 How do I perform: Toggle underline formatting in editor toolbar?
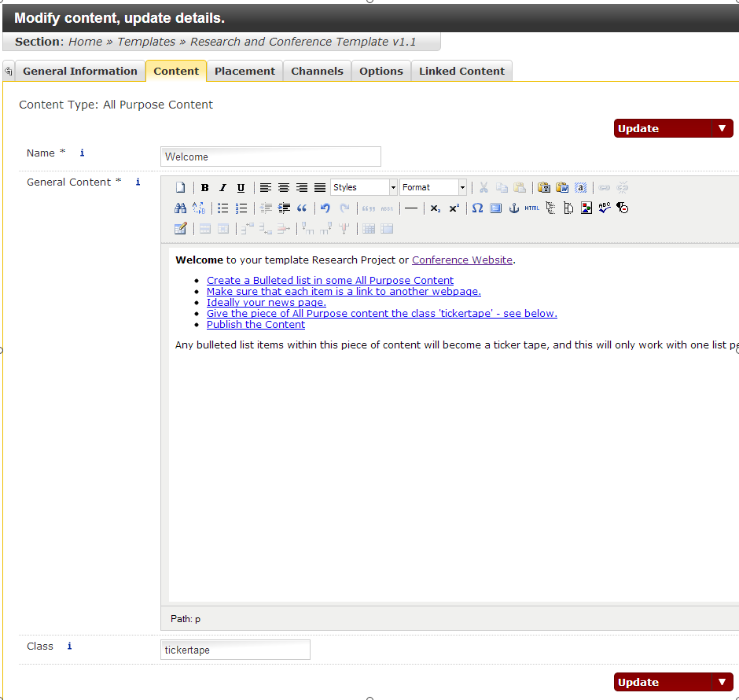click(241, 188)
